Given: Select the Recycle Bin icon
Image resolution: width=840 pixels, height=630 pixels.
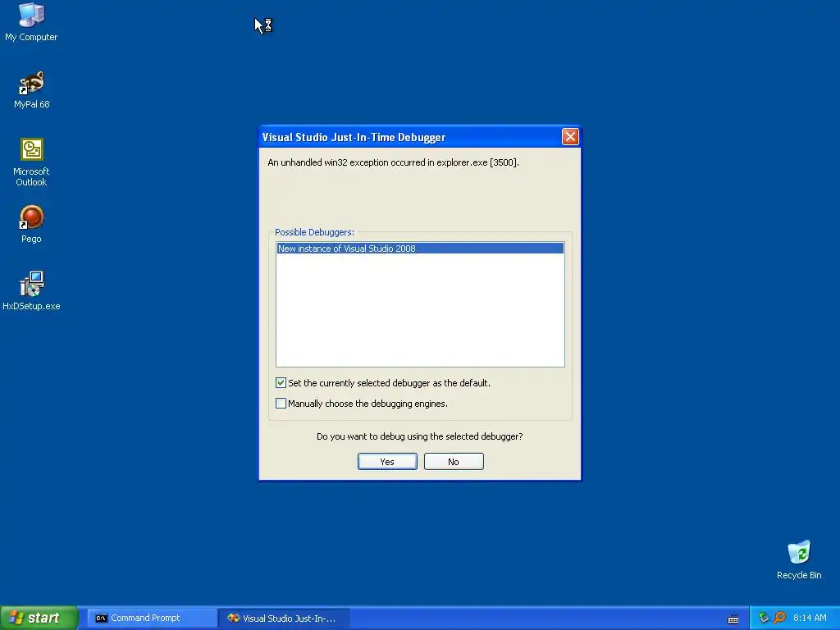Looking at the screenshot, I should pyautogui.click(x=799, y=559).
